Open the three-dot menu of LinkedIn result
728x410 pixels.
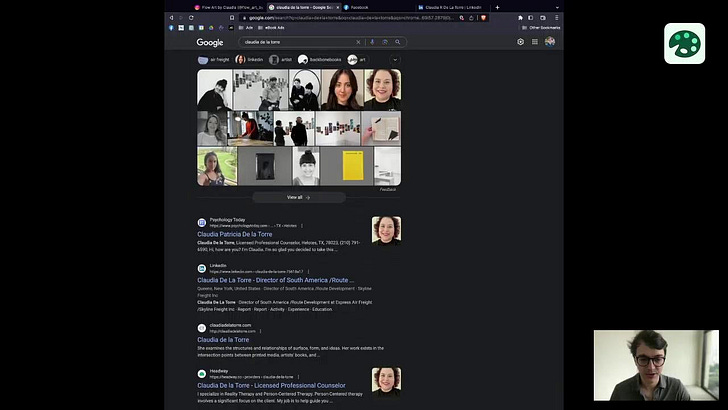pos(308,272)
